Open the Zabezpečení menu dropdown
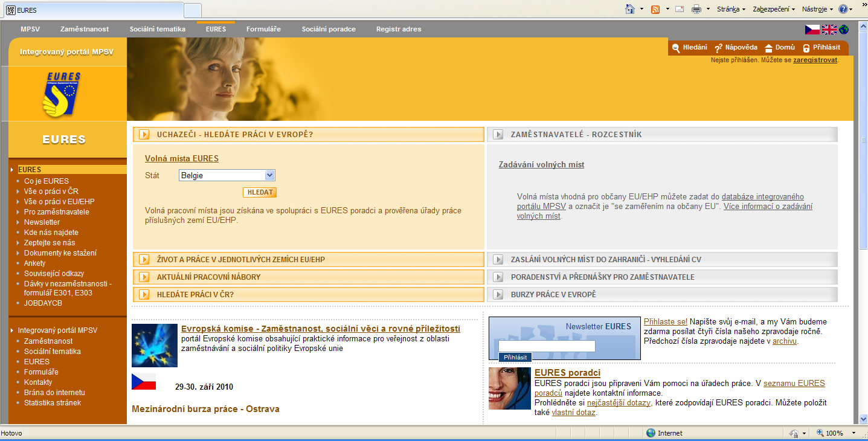The image size is (868, 441). click(774, 9)
